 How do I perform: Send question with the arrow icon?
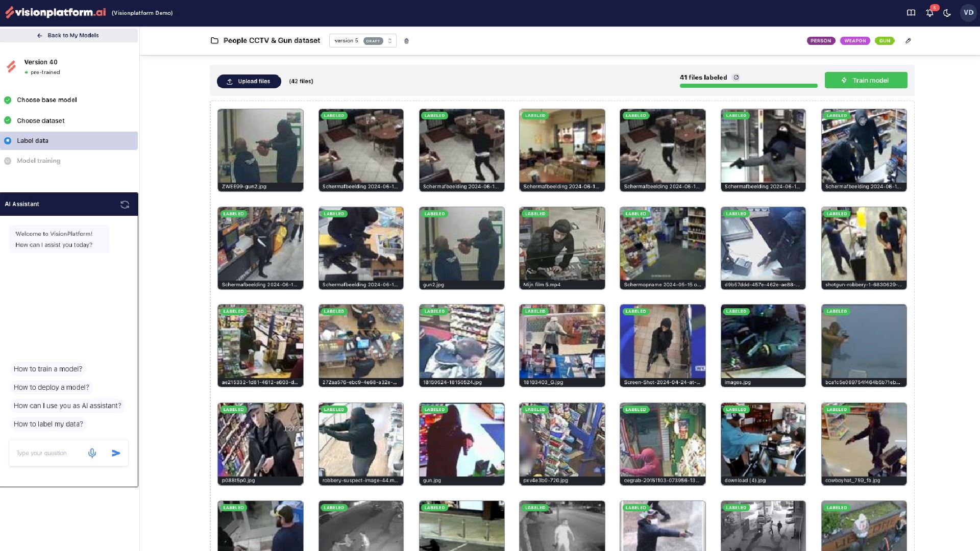(116, 453)
